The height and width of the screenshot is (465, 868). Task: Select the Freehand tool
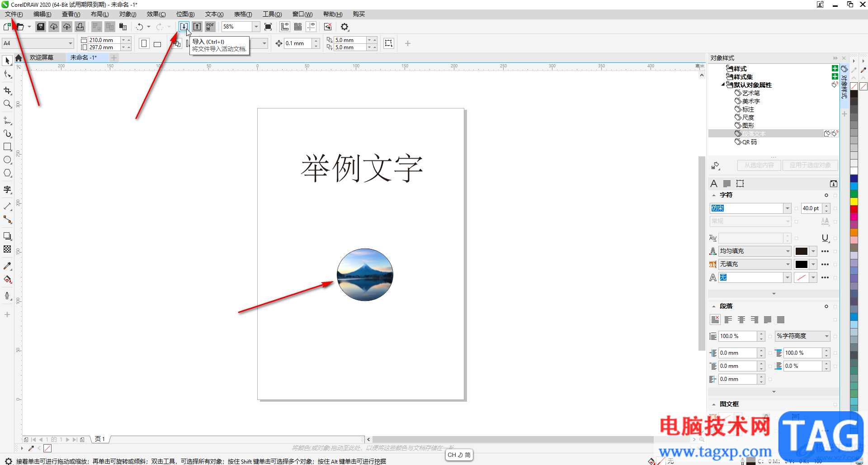click(x=7, y=121)
